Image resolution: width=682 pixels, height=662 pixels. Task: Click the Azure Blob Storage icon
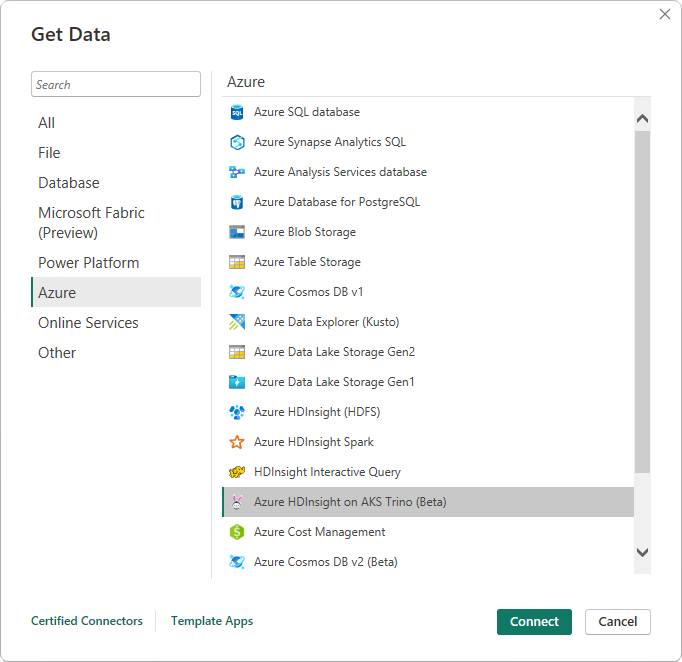coord(237,232)
